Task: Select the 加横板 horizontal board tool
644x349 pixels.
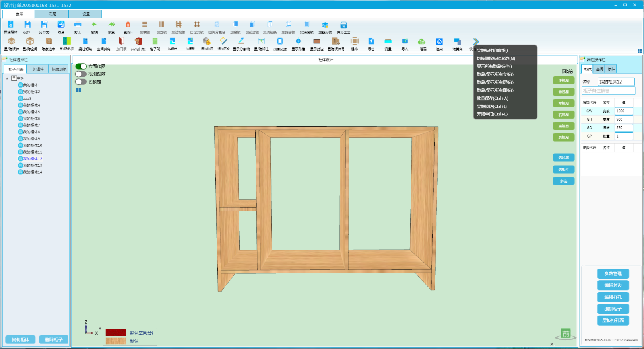Action: [x=145, y=25]
